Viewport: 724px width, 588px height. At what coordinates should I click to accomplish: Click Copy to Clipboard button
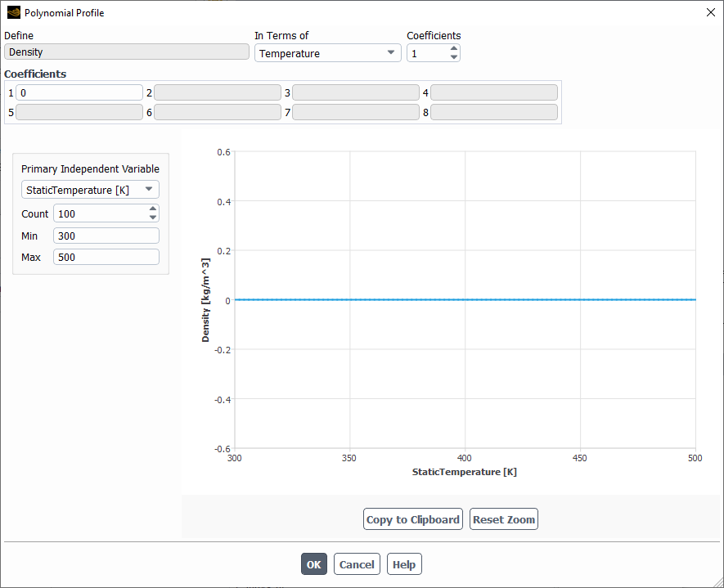[x=413, y=519]
